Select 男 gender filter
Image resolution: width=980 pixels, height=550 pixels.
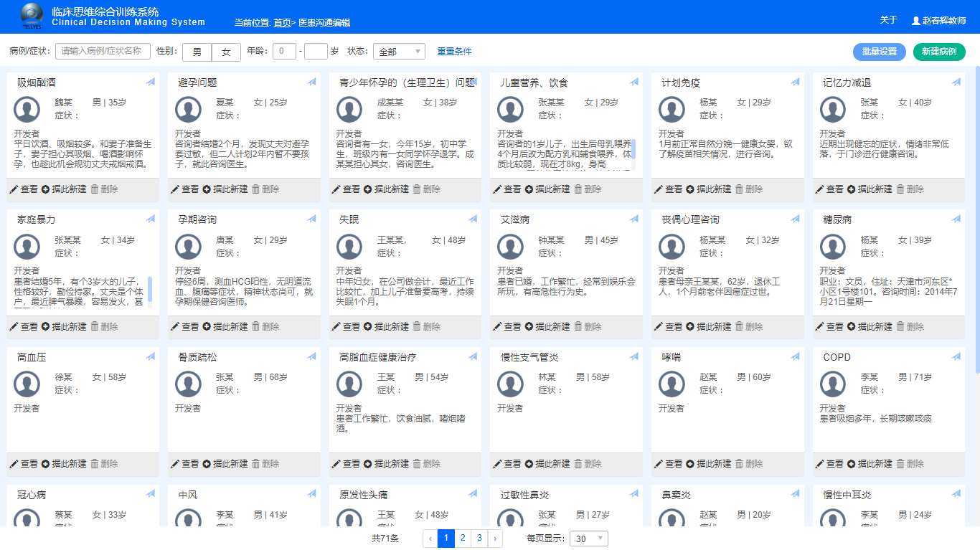(x=197, y=52)
